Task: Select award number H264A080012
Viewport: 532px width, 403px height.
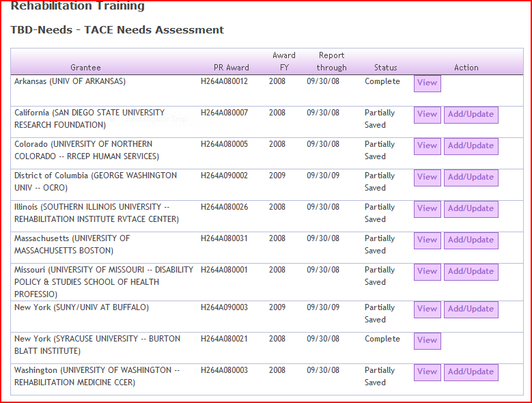Action: click(224, 81)
